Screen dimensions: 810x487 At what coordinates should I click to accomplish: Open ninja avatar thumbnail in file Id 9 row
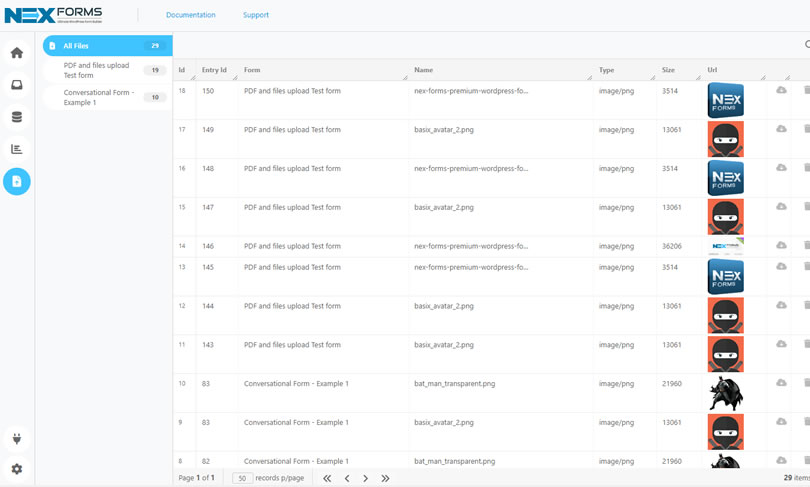pyautogui.click(x=725, y=432)
